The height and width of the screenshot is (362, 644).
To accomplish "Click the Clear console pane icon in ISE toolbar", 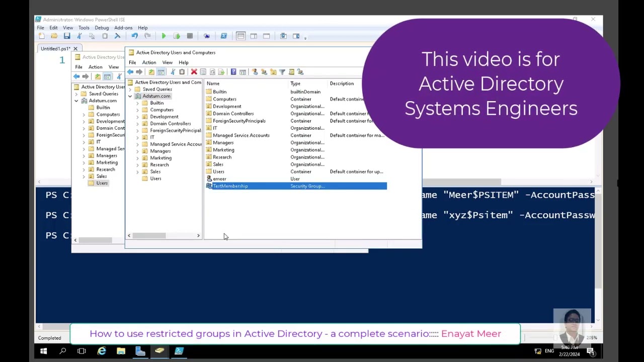I will 117,36.
